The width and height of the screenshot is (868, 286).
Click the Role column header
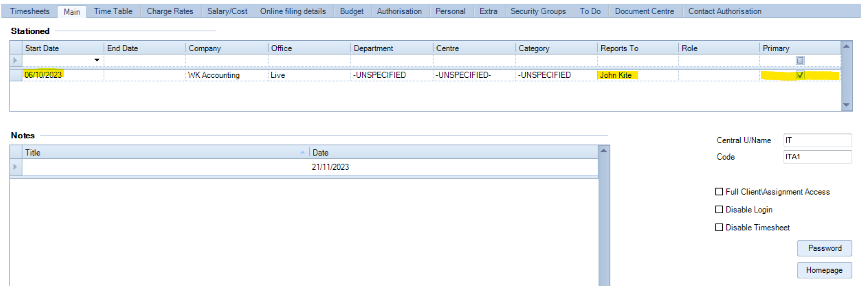point(719,48)
